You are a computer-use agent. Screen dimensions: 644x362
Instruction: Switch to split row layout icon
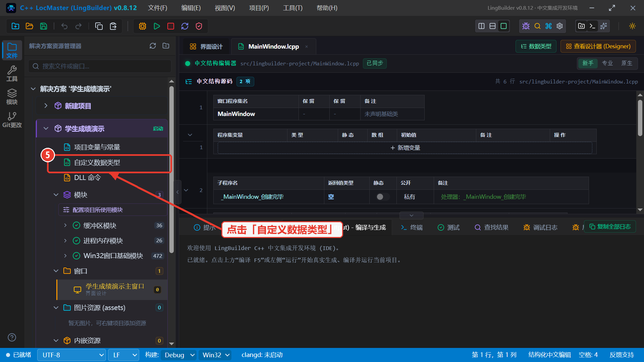(x=492, y=26)
